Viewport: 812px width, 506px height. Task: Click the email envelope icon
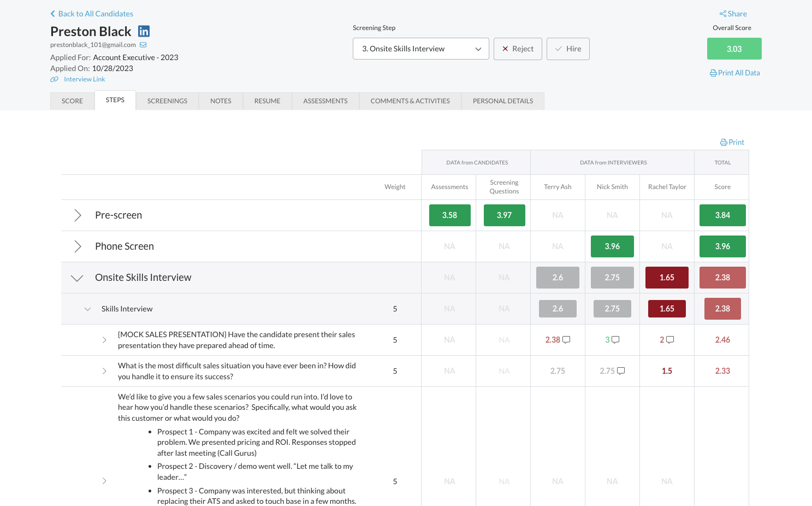(x=143, y=45)
